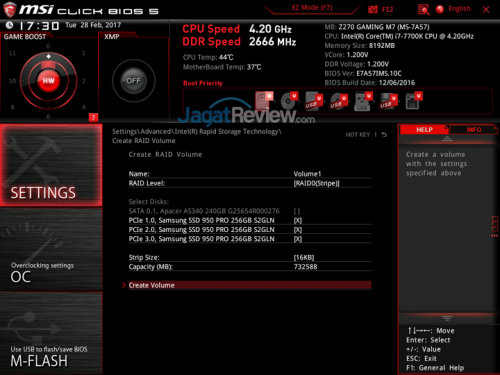Switch to EZ Mode (F7)

(312, 8)
